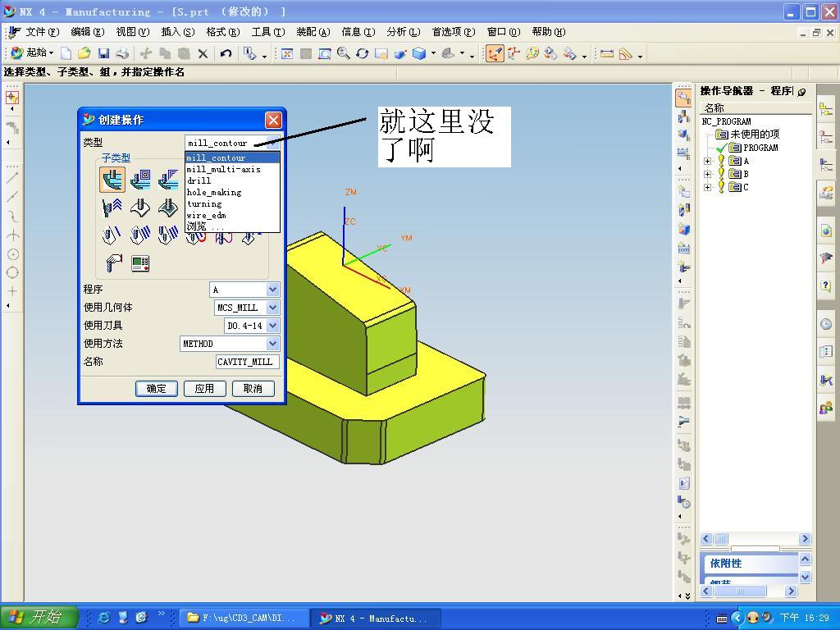
Task: Toggle the pin on Operation Navigator
Action: pyautogui.click(x=801, y=92)
